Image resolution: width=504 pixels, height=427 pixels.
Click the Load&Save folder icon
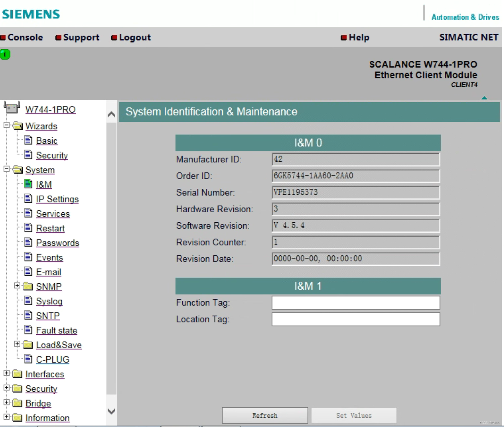coord(28,344)
